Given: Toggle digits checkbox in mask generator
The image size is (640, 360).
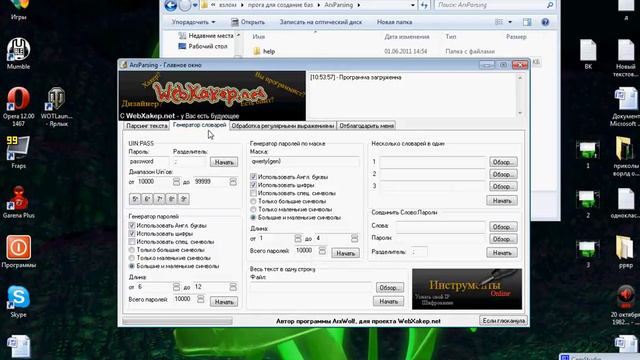Looking at the screenshot, I should 253,185.
